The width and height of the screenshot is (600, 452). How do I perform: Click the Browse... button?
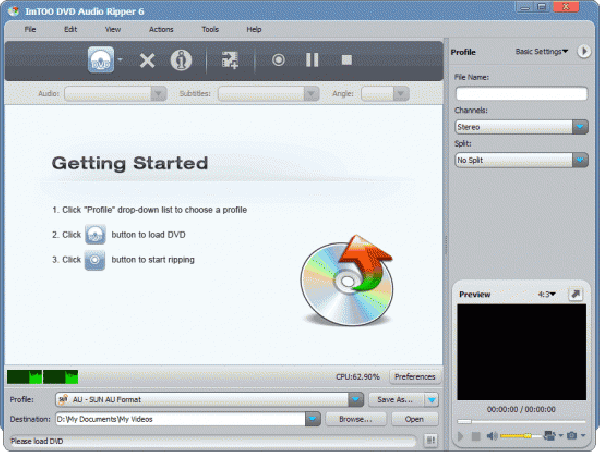click(355, 419)
